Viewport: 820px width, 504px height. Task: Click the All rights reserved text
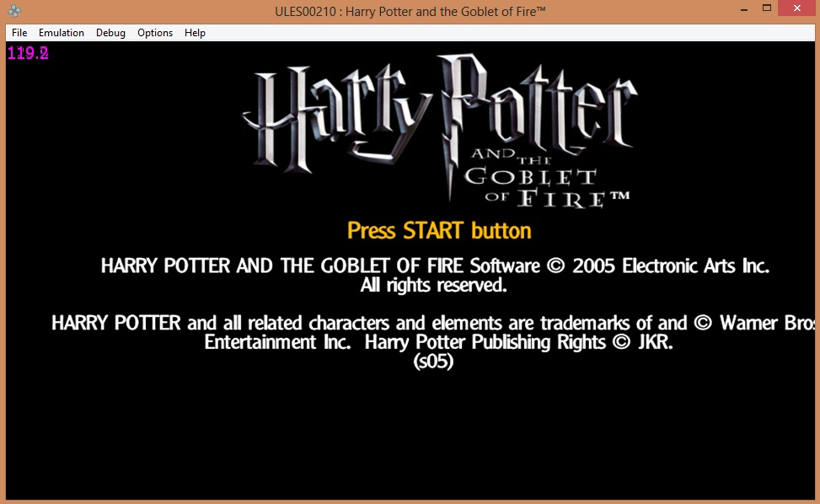433,286
